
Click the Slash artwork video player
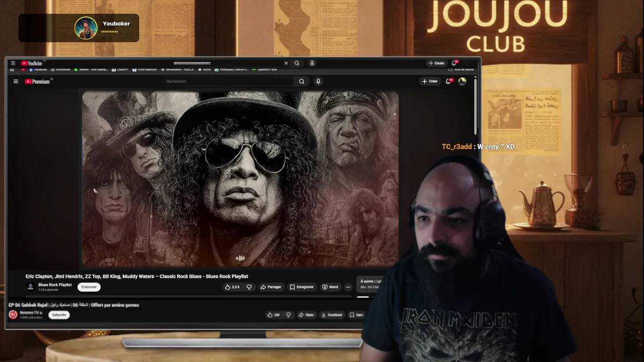click(240, 178)
